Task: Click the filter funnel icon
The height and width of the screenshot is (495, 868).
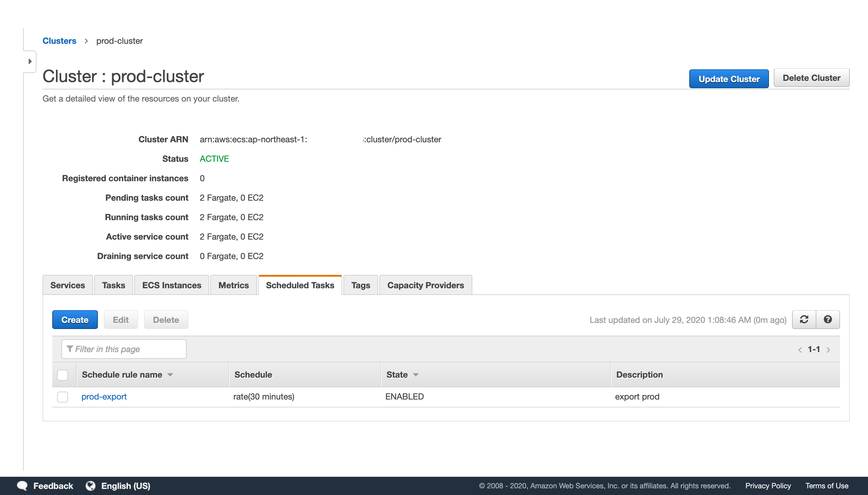Action: tap(70, 349)
